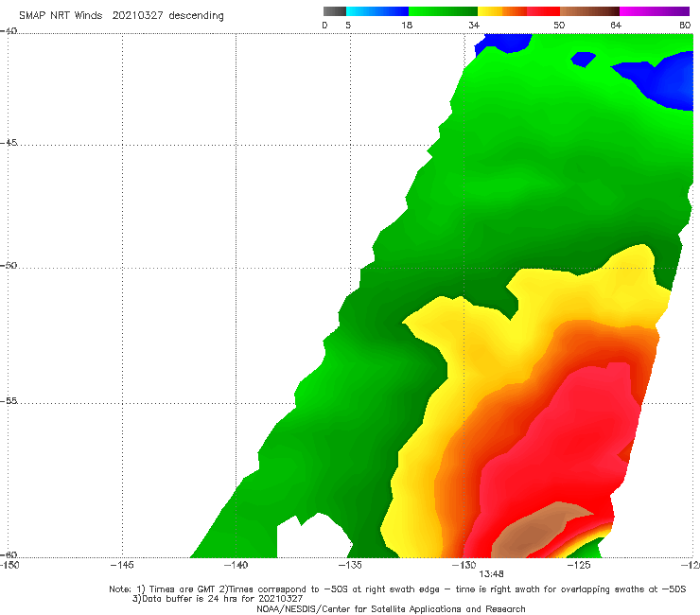Viewport: 700px width, 615px height.
Task: Click the date '20210327' in the title
Action: coord(137,15)
